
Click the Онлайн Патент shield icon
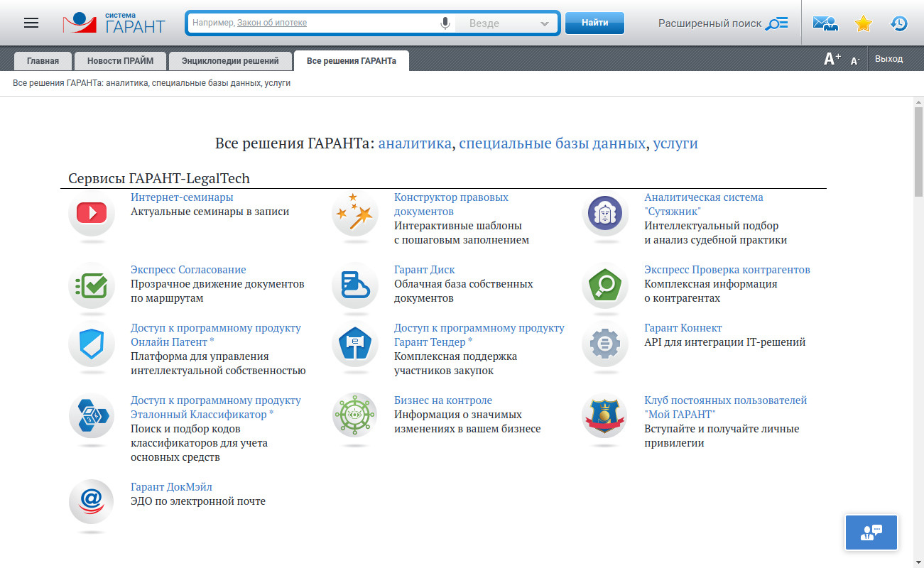click(x=92, y=344)
